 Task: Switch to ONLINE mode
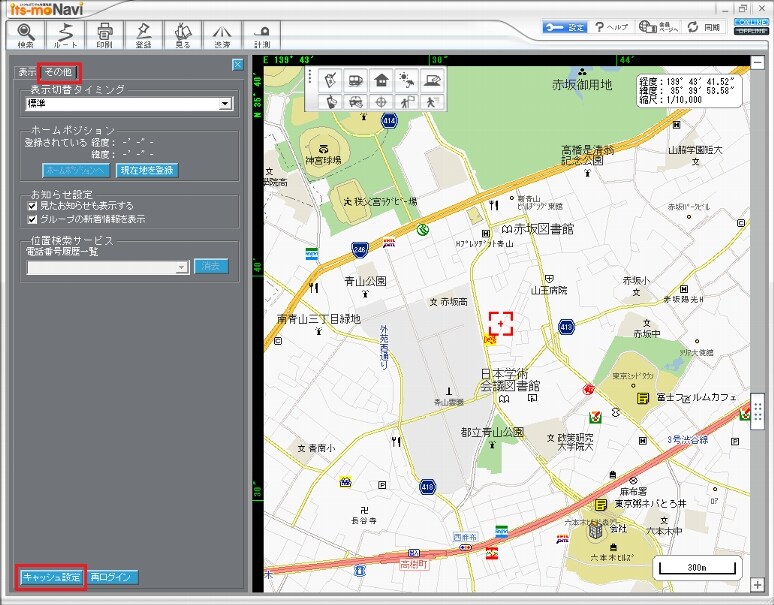[x=751, y=22]
